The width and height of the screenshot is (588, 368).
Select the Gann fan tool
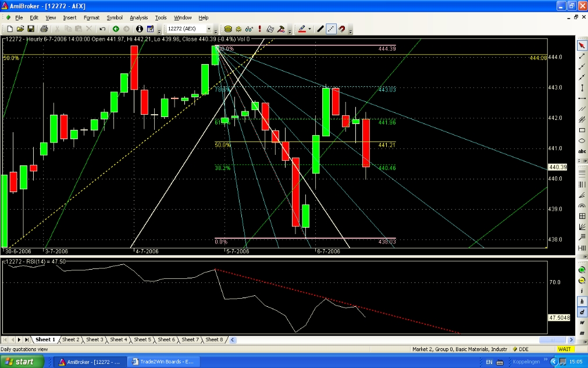coord(582,227)
